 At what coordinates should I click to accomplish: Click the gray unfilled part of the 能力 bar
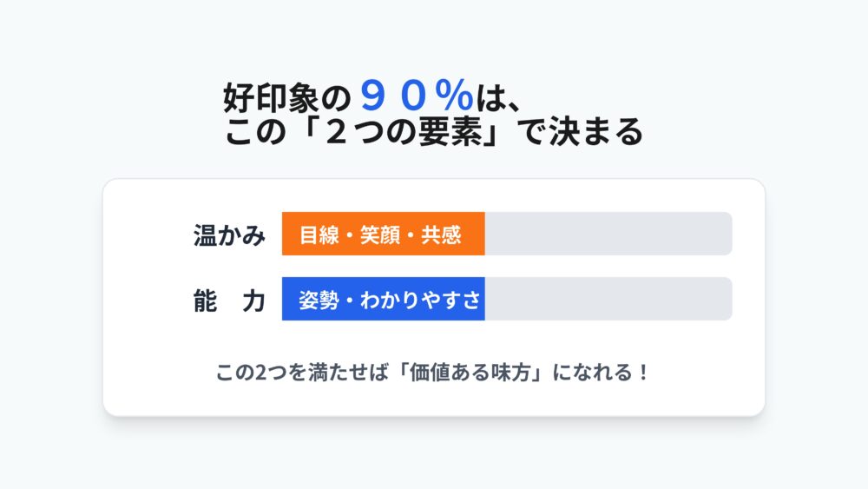click(x=608, y=301)
